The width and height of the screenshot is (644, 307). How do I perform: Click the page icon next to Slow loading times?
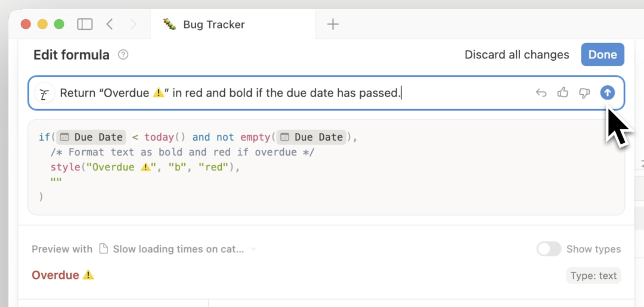coord(104,249)
